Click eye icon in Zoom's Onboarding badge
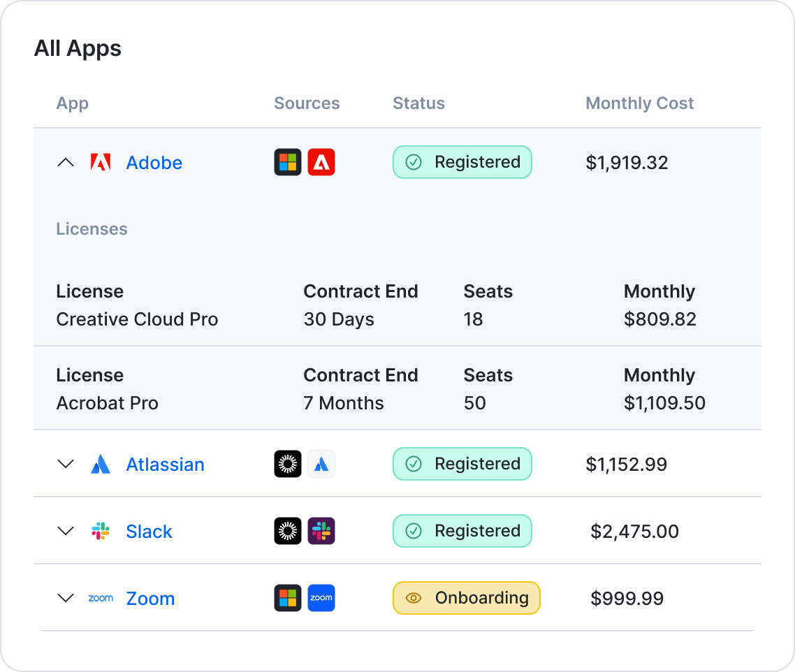The image size is (795, 672). point(414,598)
